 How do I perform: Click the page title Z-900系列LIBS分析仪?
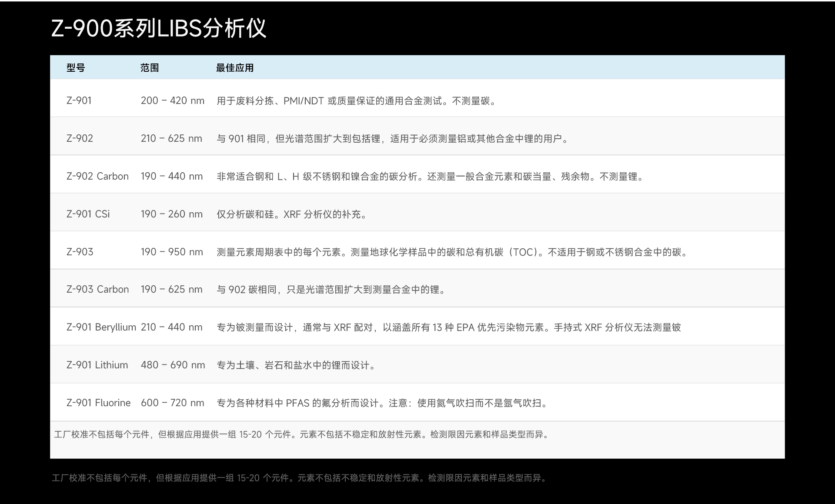click(x=159, y=29)
